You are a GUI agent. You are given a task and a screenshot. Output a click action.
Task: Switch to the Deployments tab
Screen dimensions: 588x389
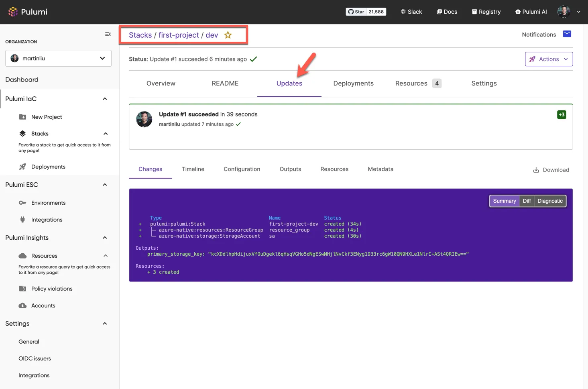point(353,84)
